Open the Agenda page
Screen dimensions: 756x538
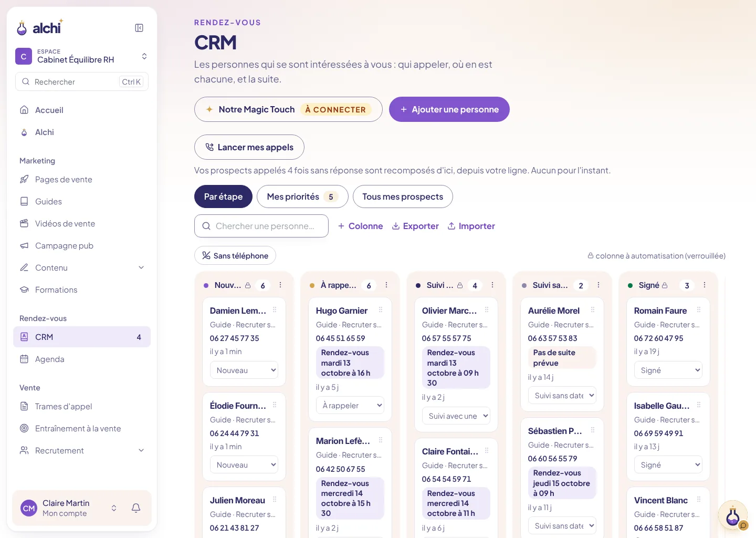(x=82, y=359)
